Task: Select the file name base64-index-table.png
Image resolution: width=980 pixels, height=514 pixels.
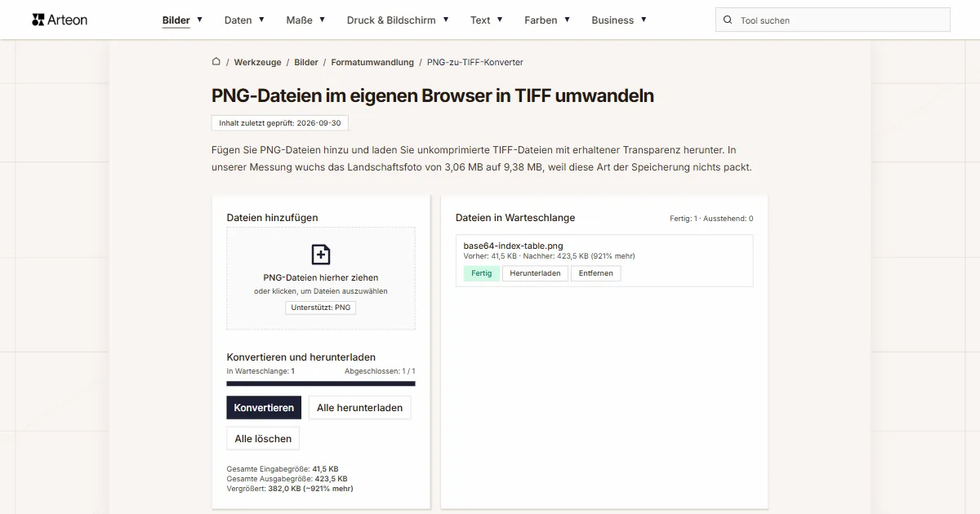Action: pos(513,246)
